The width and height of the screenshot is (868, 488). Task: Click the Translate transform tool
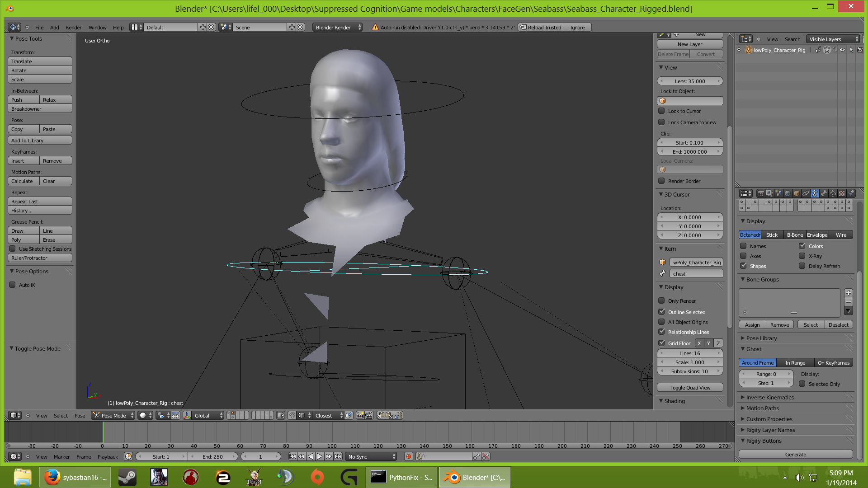click(39, 61)
